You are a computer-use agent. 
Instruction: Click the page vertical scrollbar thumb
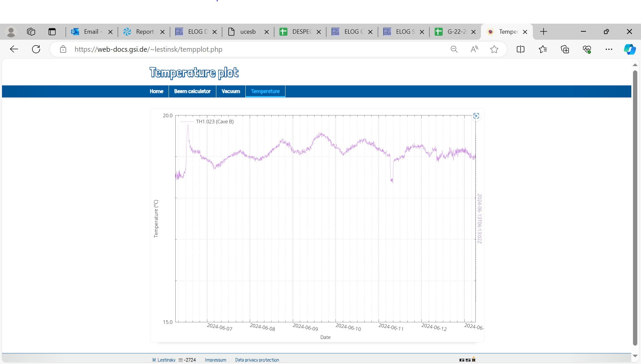coord(635,207)
